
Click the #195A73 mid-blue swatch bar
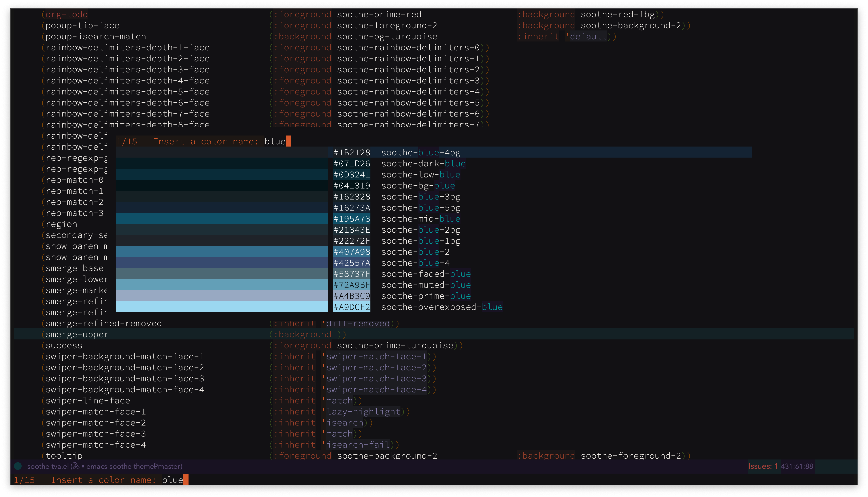pos(222,218)
